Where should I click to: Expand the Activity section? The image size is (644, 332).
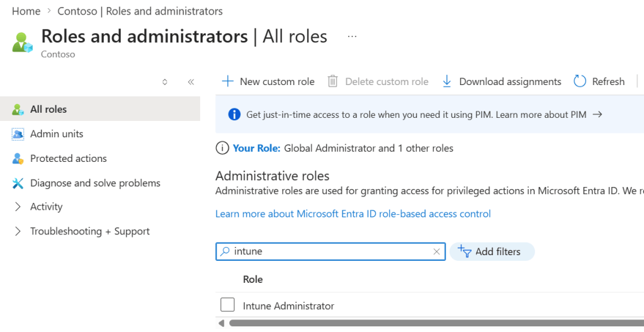click(18, 207)
